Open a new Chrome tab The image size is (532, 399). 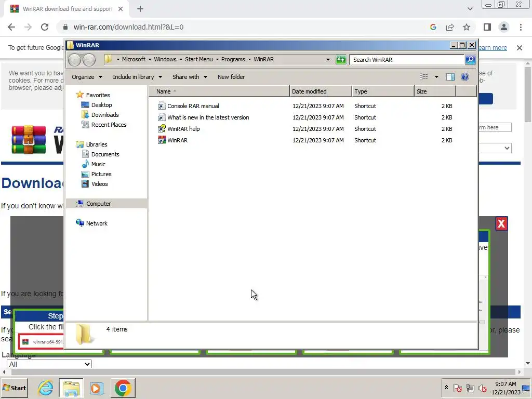[x=140, y=9]
